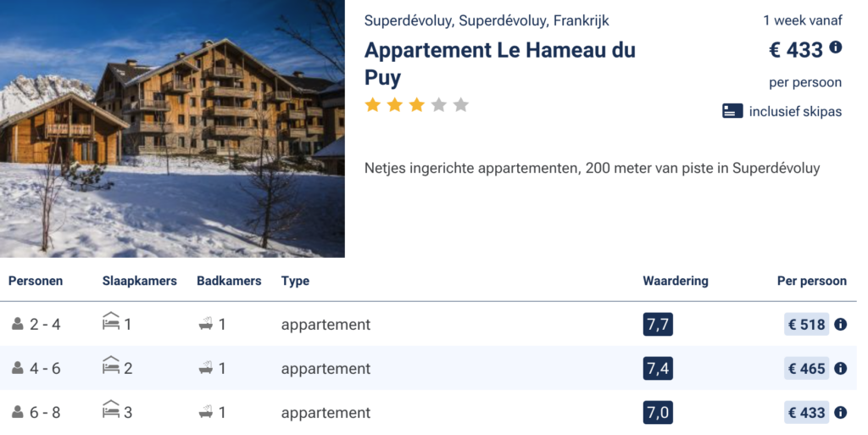This screenshot has width=868, height=435.
Task: Click the Per persoon column header
Action: click(x=811, y=281)
